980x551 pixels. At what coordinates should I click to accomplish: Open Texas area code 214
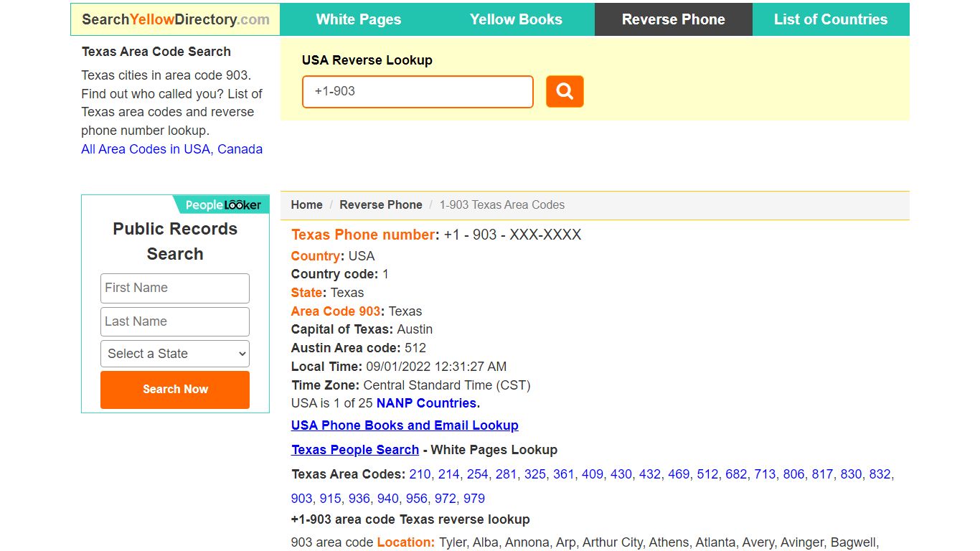tap(448, 474)
